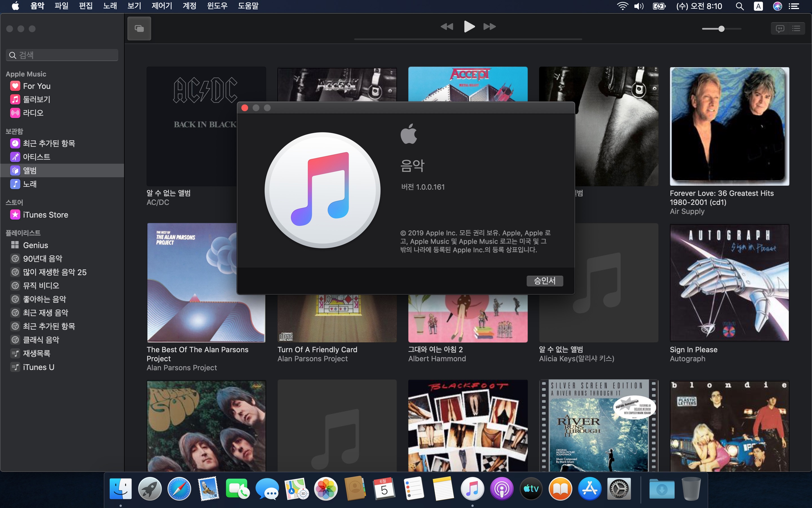Open Safari from the Dock
Viewport: 812px width, 508px height.
[179, 489]
